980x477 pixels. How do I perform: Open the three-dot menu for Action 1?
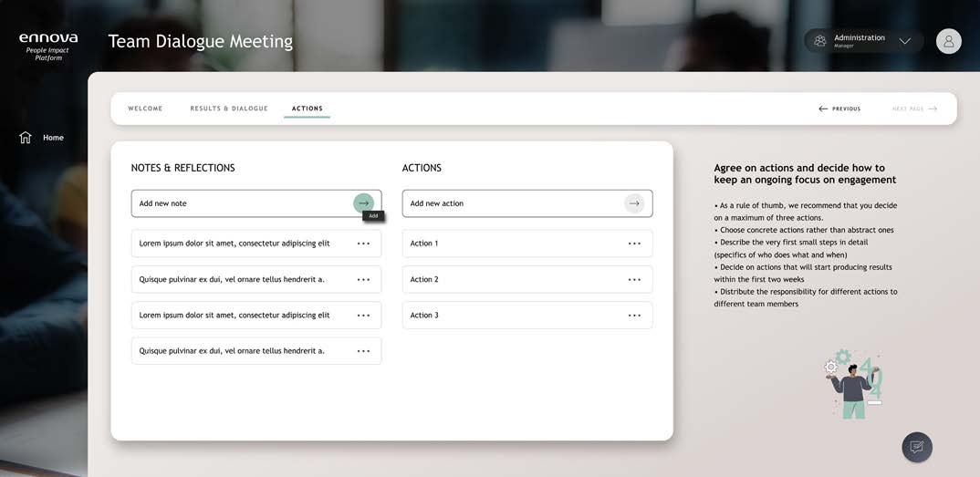(x=634, y=244)
